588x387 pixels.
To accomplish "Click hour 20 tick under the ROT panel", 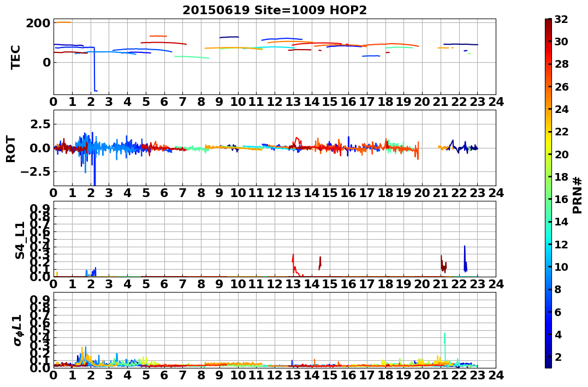I will [422, 193].
